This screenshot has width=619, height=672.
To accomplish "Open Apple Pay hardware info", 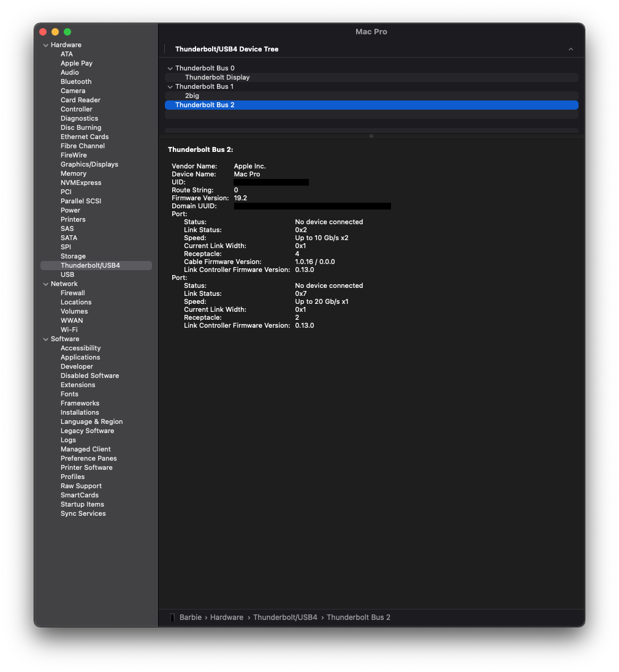I will coord(77,64).
